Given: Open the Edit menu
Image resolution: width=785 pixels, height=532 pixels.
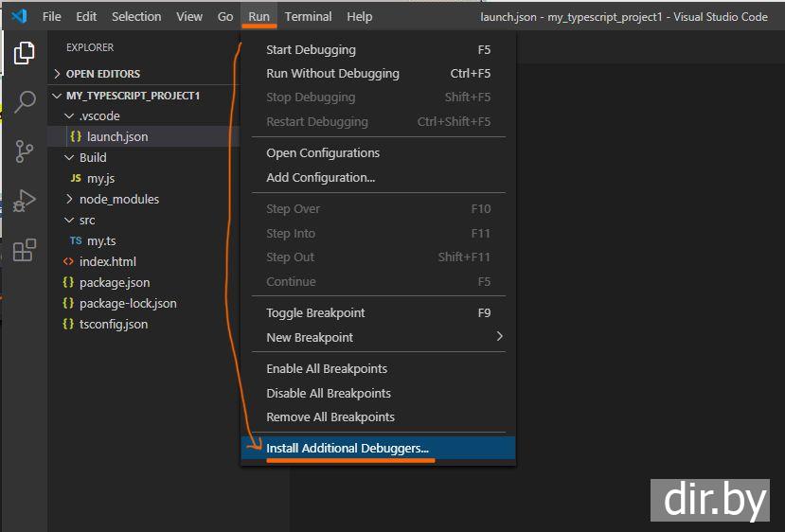Looking at the screenshot, I should pyautogui.click(x=86, y=16).
